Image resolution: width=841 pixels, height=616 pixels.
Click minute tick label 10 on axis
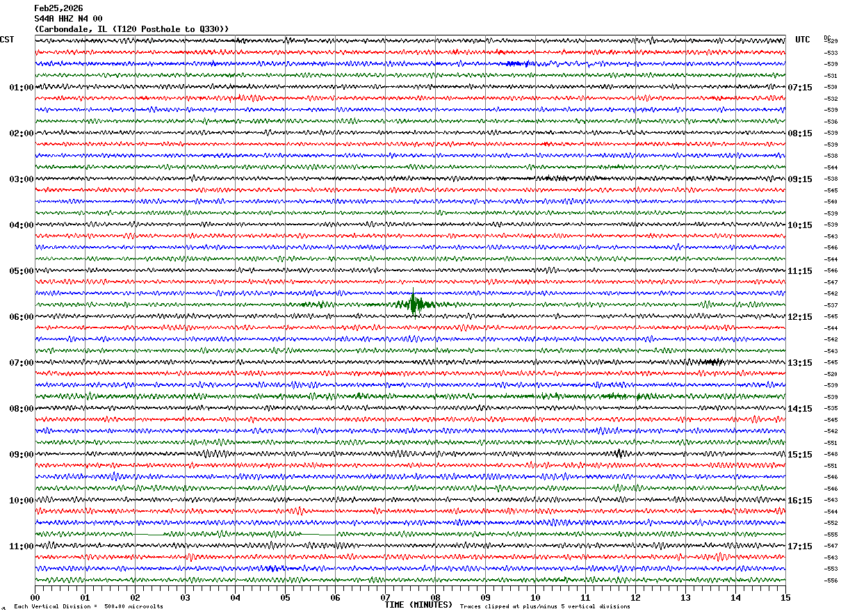point(535,597)
